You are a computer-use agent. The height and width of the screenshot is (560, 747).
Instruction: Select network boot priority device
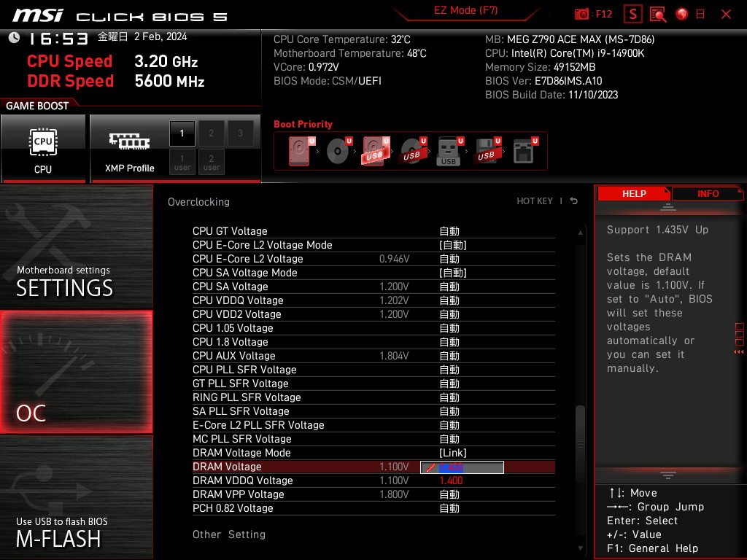[x=525, y=151]
